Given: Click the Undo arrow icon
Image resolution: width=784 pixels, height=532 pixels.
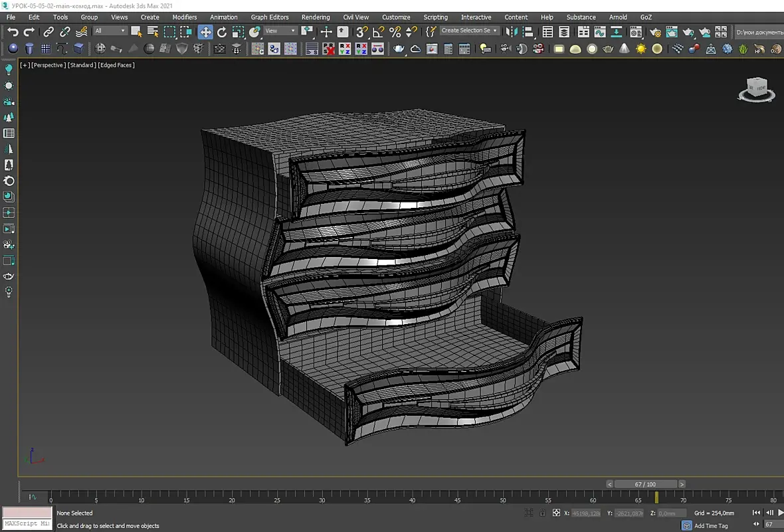Looking at the screenshot, I should 13,32.
